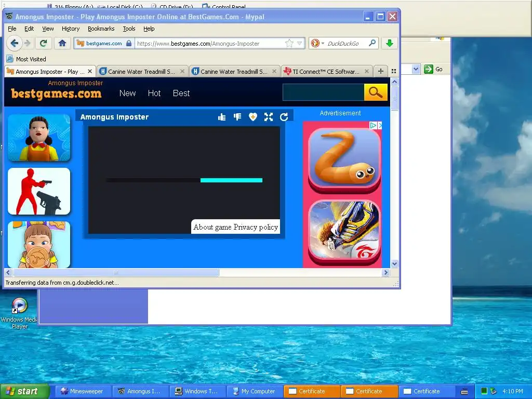Open the File menu
The width and height of the screenshot is (532, 399).
[x=12, y=29]
